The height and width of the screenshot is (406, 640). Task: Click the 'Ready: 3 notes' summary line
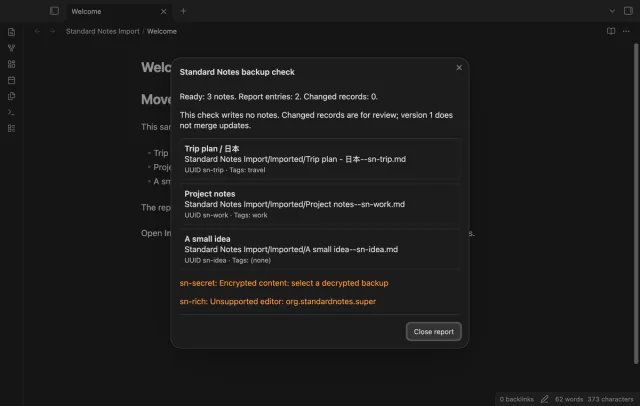click(278, 97)
